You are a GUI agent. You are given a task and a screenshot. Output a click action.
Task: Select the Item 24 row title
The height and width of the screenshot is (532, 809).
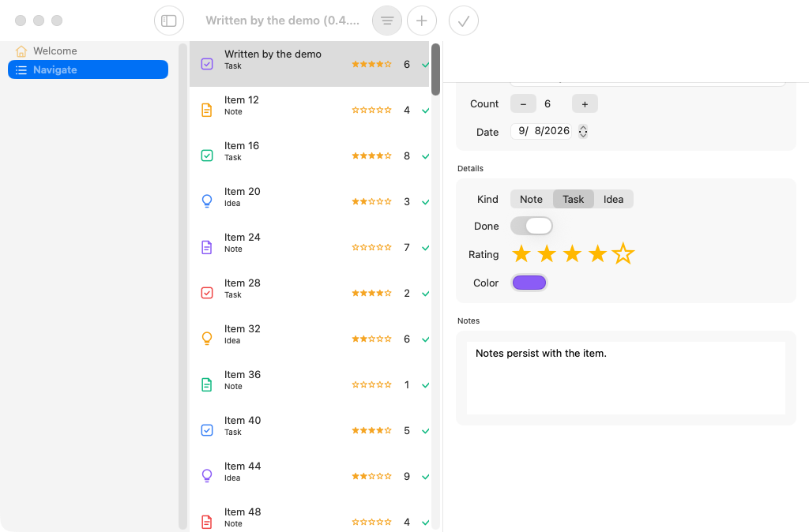coord(242,238)
